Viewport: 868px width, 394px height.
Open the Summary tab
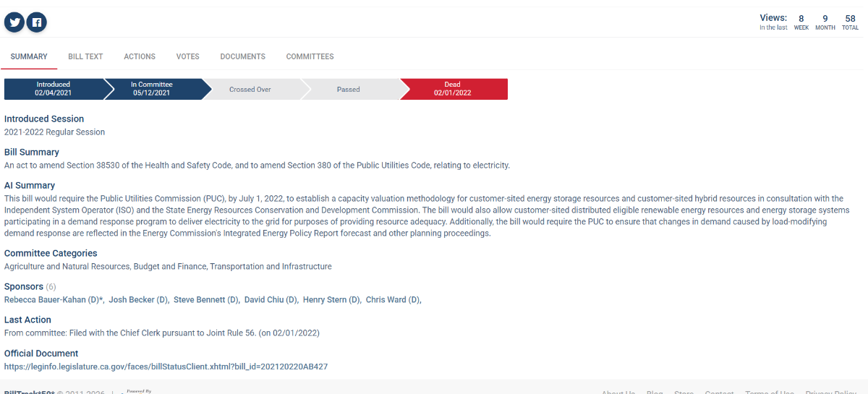pos(29,56)
